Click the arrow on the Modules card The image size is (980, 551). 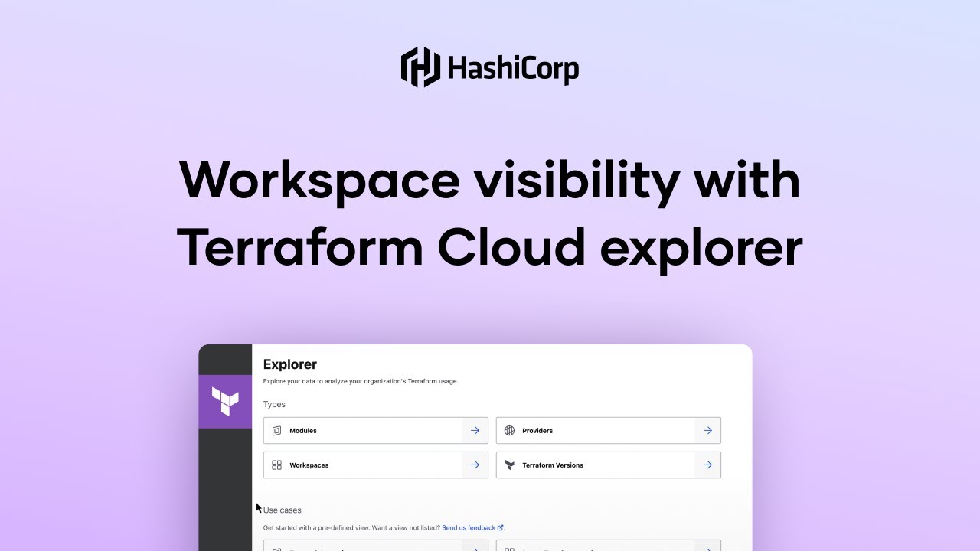tap(475, 430)
